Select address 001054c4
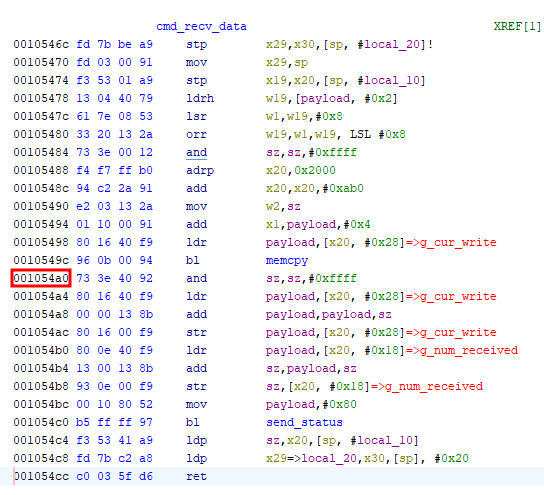The width and height of the screenshot is (544, 495). pos(41,440)
